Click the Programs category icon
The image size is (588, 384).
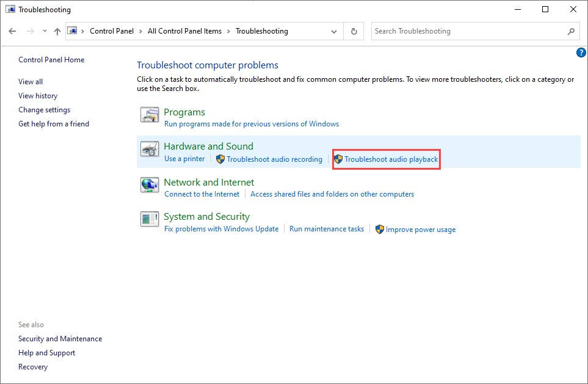pyautogui.click(x=150, y=115)
